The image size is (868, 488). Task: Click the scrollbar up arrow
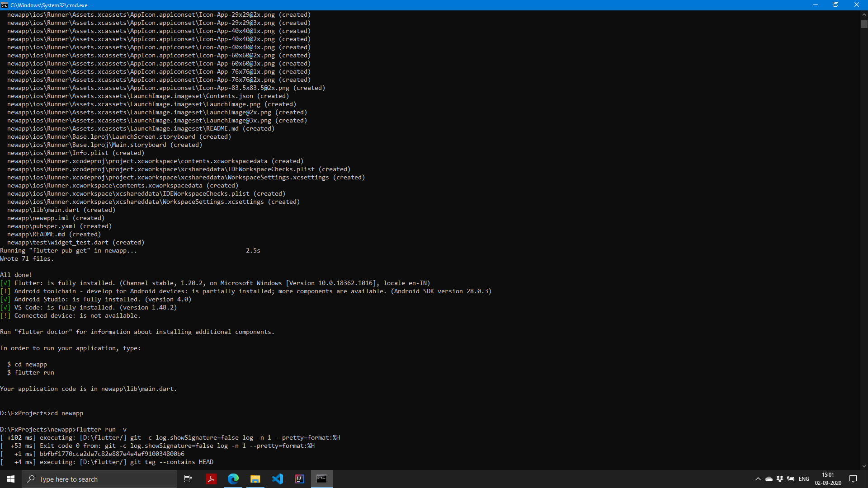pos(864,14)
